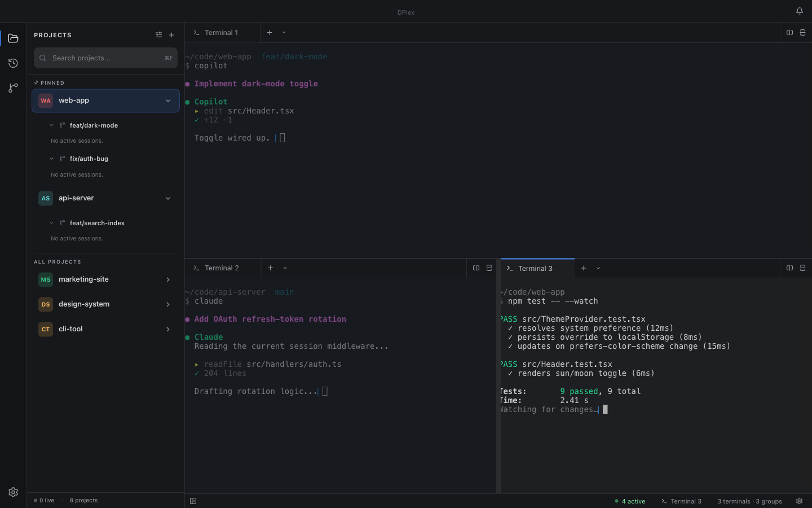Focus the Search projects field
812x508 pixels.
pyautogui.click(x=105, y=58)
